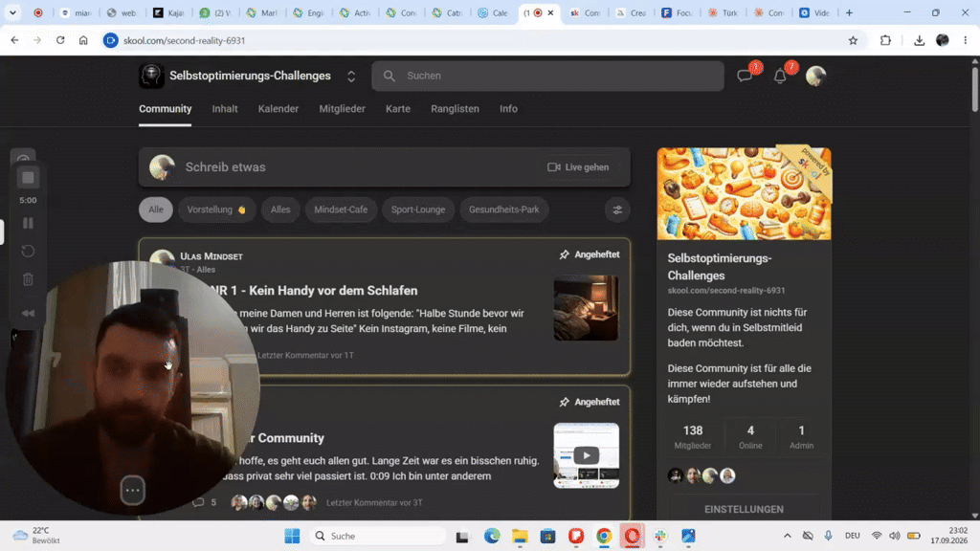
Task: Expand the tab search dropdown arrow
Action: point(12,12)
